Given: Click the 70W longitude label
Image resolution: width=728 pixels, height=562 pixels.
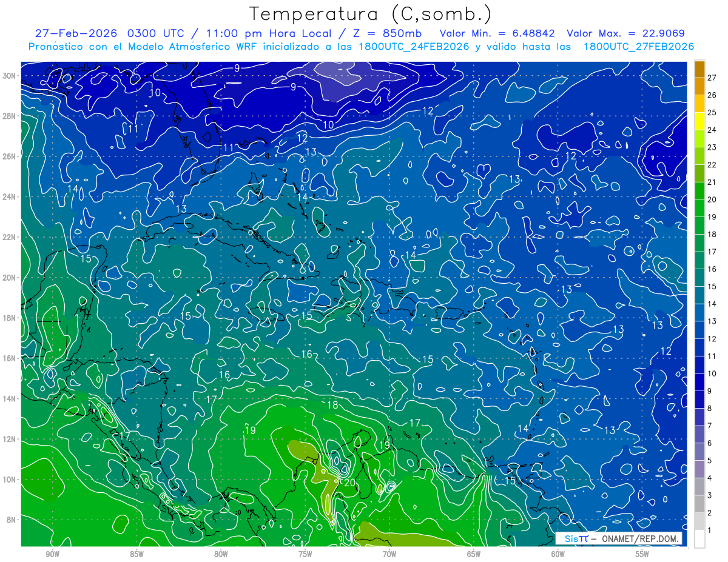Looking at the screenshot, I should [389, 554].
